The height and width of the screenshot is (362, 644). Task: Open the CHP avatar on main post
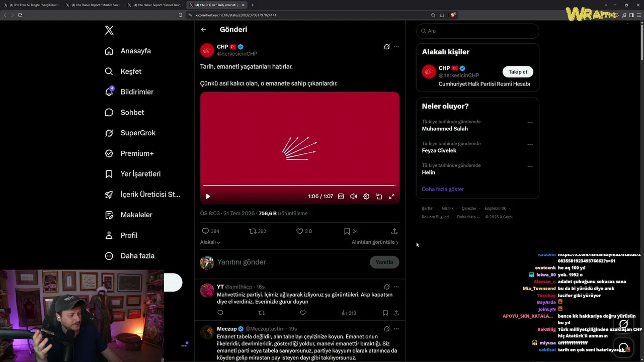pyautogui.click(x=207, y=50)
